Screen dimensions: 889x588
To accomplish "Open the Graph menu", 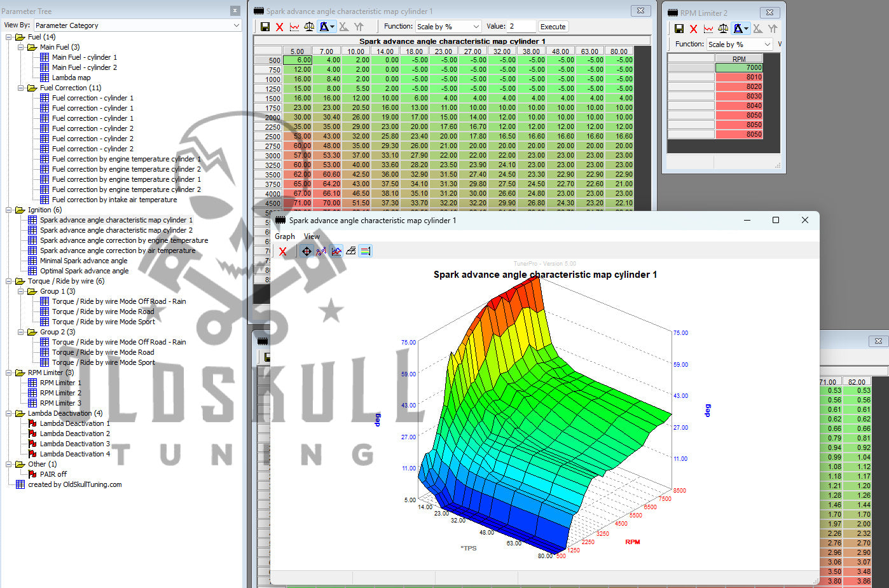I will click(284, 236).
